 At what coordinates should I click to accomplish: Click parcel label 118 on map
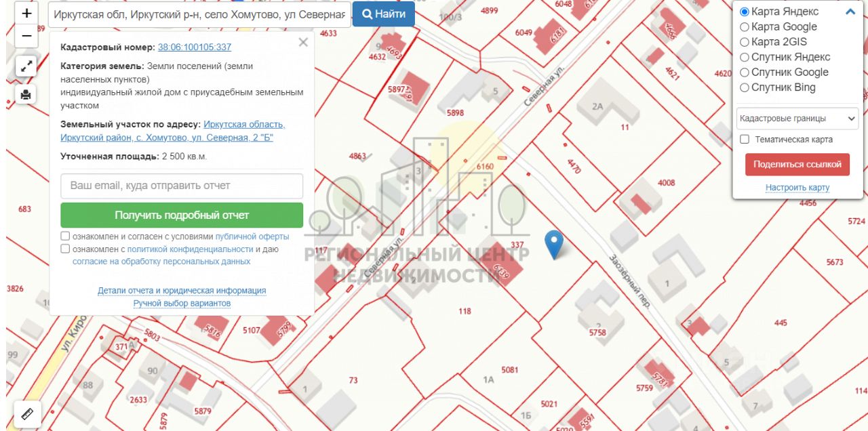pyautogui.click(x=465, y=312)
